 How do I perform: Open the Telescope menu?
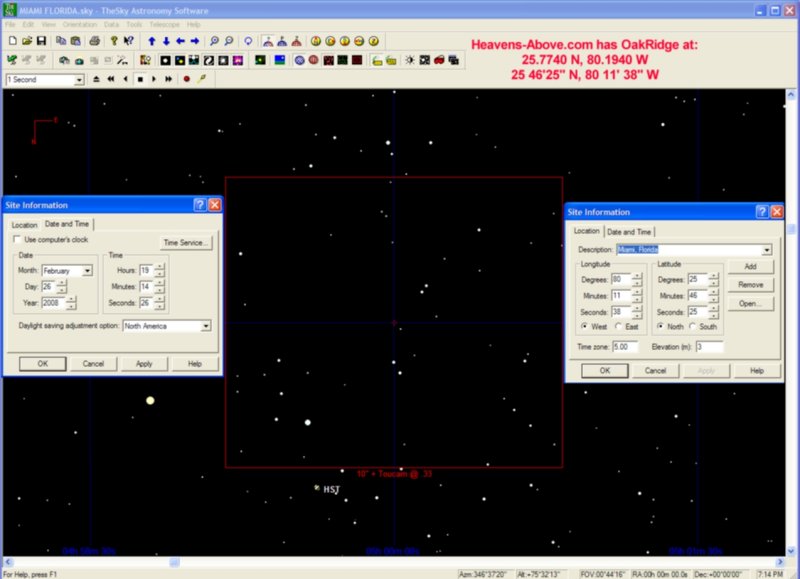point(164,24)
